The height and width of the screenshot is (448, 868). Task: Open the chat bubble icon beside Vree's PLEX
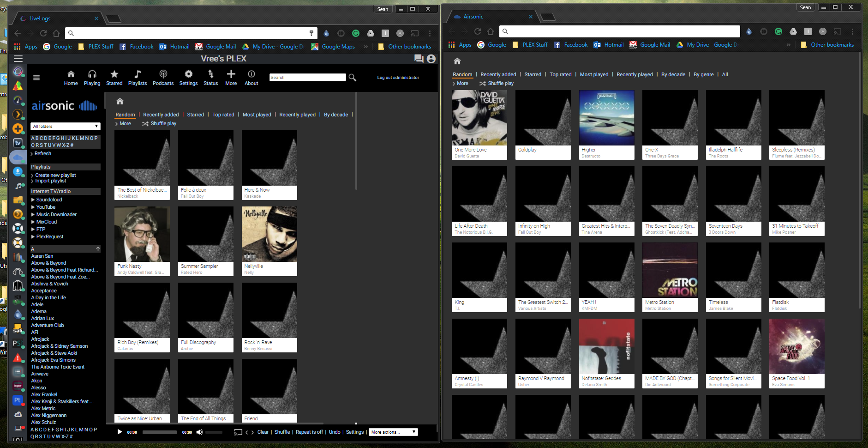coord(419,59)
